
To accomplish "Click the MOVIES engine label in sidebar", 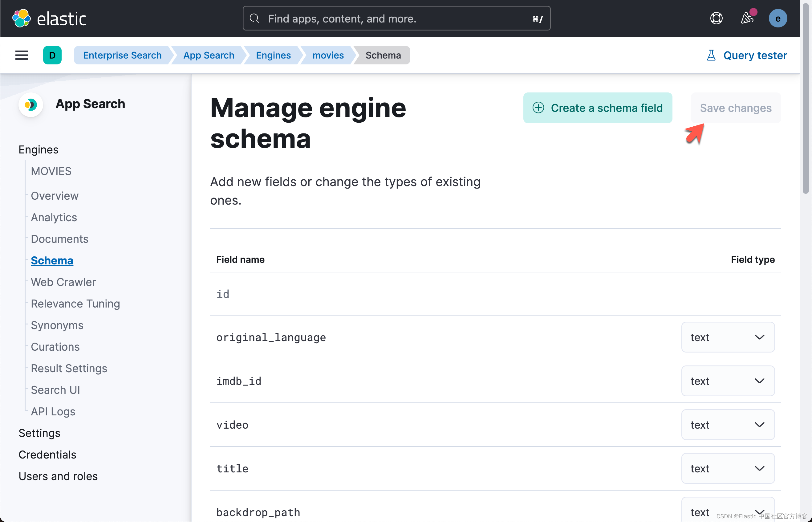I will pyautogui.click(x=51, y=171).
